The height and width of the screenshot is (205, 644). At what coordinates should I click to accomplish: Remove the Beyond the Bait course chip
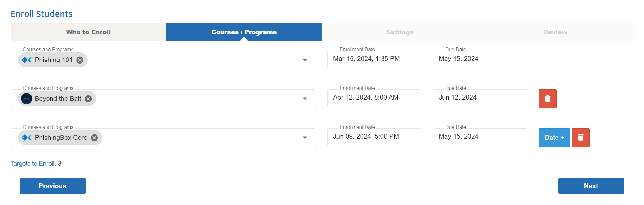(x=88, y=99)
